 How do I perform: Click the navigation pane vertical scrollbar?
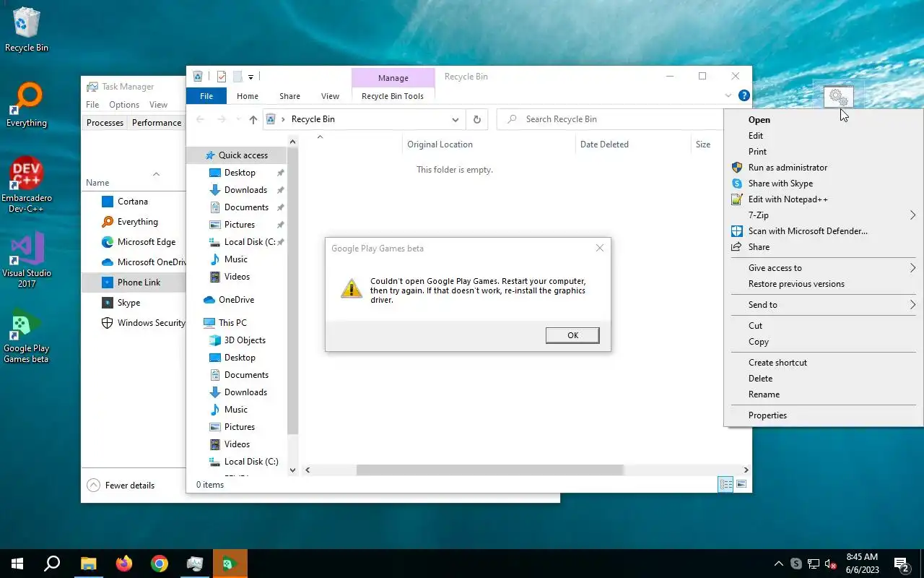(292, 289)
